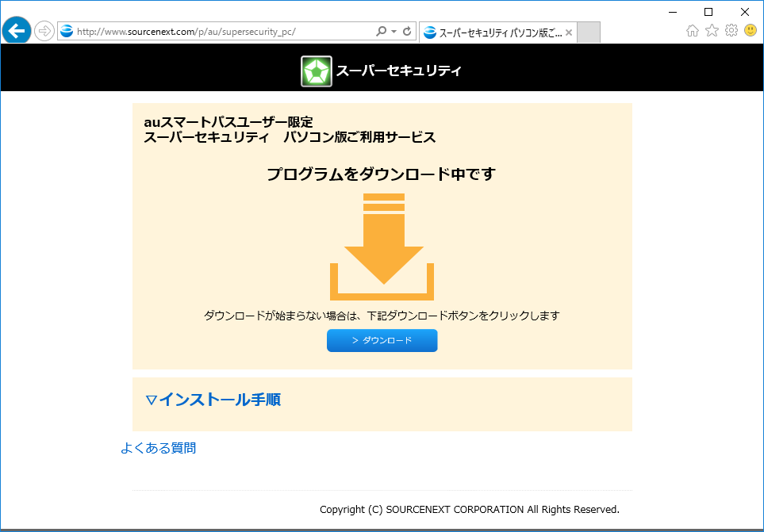Screen dimensions: 764x532
Task: Click the site favicon in the address bar
Action: click(67, 31)
